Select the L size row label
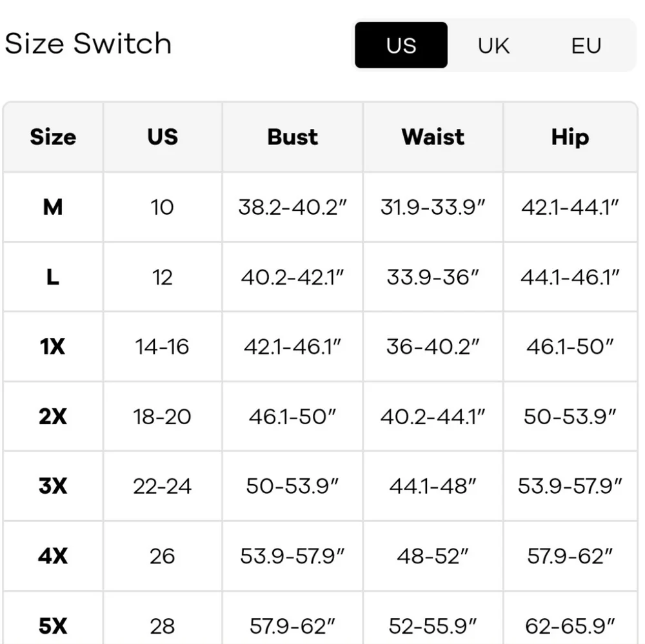This screenshot has width=645, height=644. 53,277
